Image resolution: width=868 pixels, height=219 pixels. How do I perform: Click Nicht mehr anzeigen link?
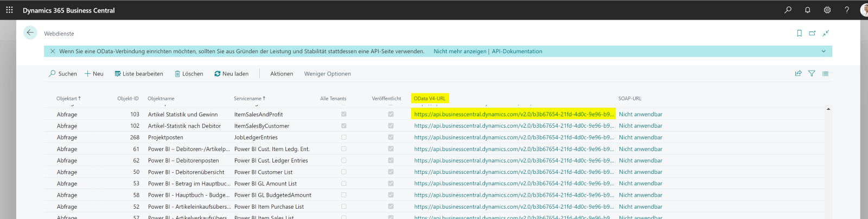460,51
